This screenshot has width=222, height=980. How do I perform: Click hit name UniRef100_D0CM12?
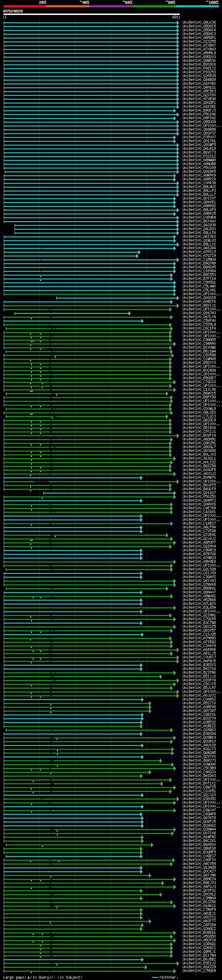click(199, 894)
